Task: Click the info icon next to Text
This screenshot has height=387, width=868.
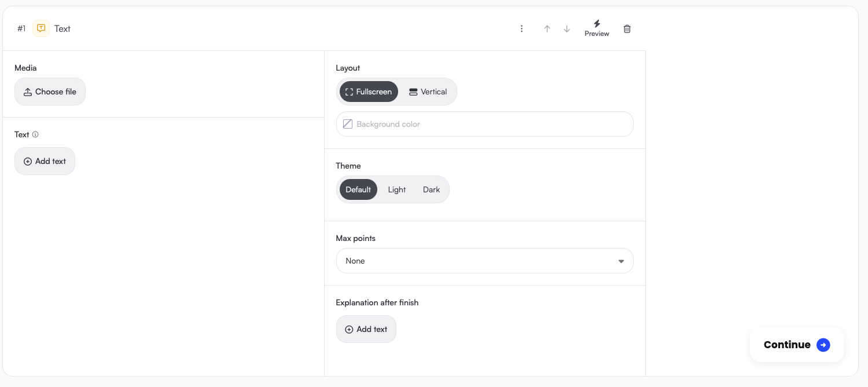Action: click(35, 134)
